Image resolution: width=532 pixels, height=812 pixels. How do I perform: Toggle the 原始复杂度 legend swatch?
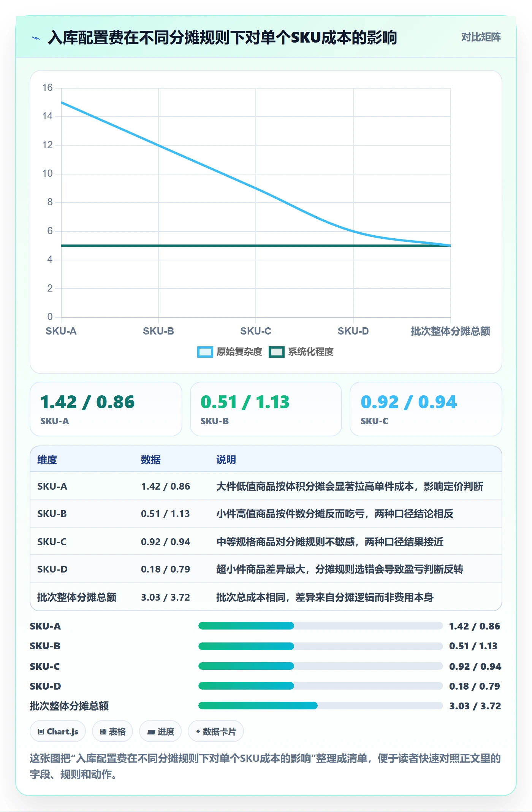(205, 352)
